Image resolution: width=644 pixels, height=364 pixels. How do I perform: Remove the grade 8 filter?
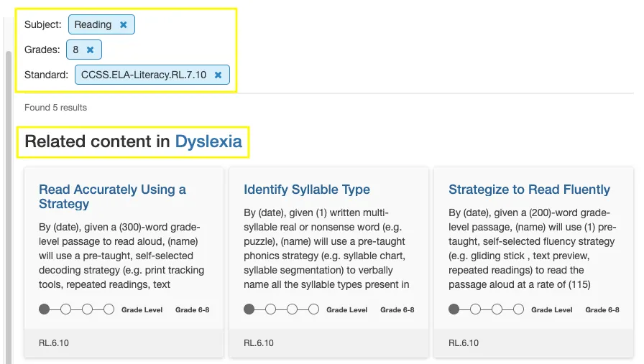pos(90,50)
